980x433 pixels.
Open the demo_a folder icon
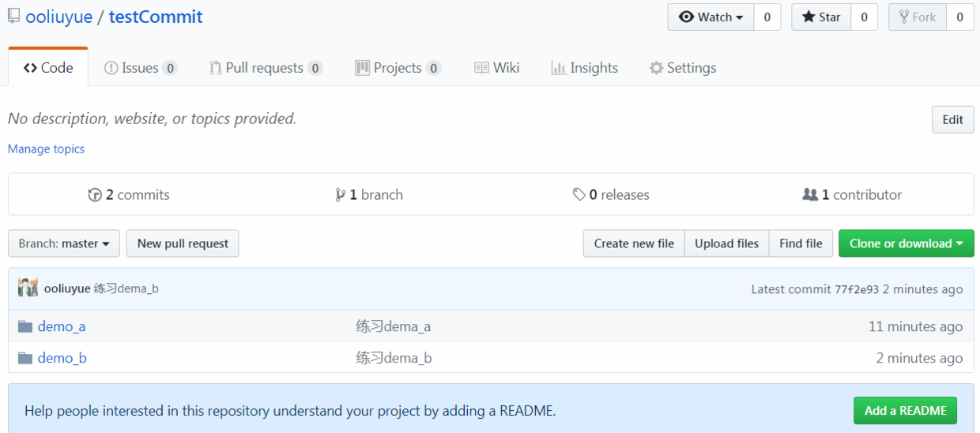point(25,326)
